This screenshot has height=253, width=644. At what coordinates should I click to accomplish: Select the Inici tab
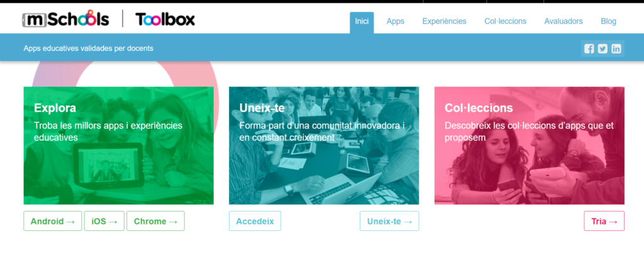click(362, 23)
